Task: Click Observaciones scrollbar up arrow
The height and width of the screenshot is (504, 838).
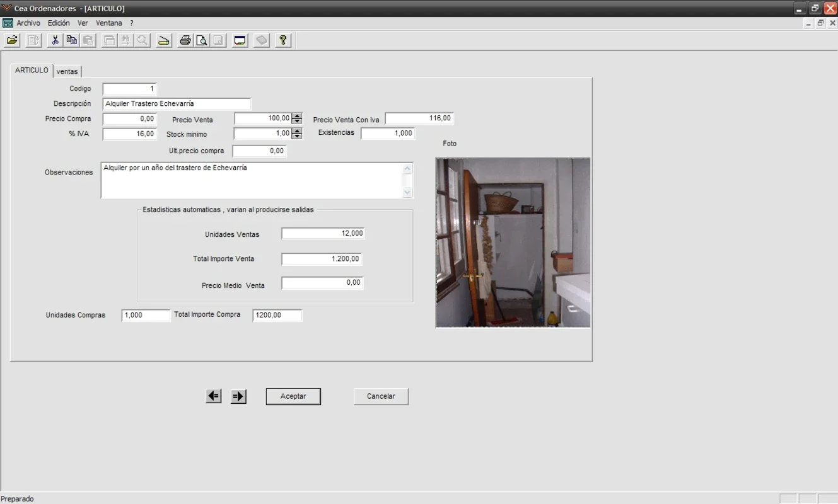Action: (x=407, y=168)
